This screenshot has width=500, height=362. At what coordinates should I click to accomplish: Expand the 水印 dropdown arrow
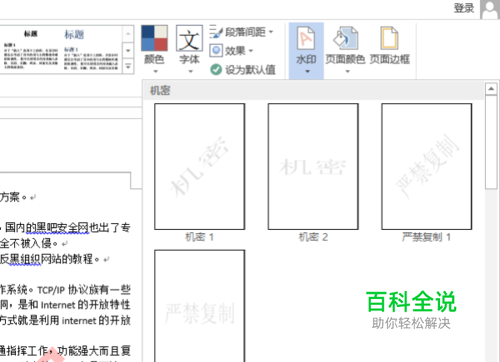(307, 71)
